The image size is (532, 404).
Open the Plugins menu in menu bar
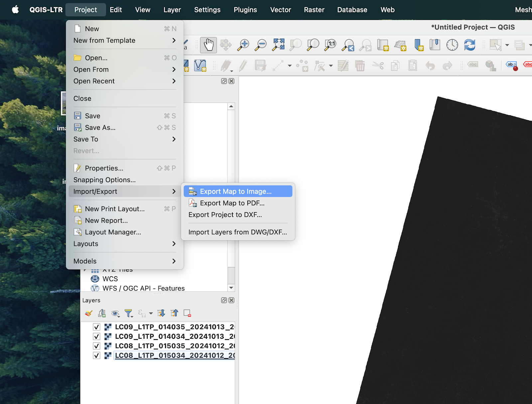coord(245,10)
